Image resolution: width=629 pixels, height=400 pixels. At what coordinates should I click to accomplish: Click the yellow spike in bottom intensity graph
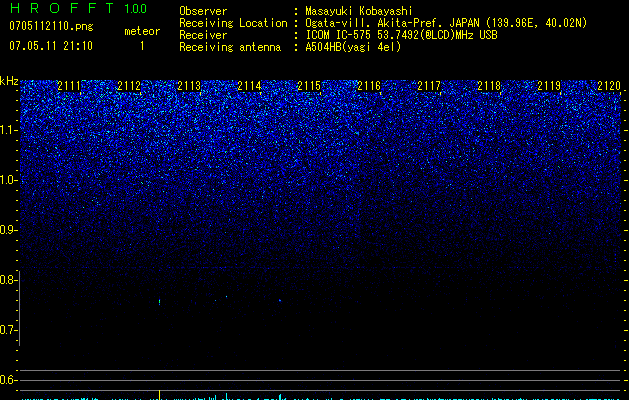pyautogui.click(x=160, y=395)
